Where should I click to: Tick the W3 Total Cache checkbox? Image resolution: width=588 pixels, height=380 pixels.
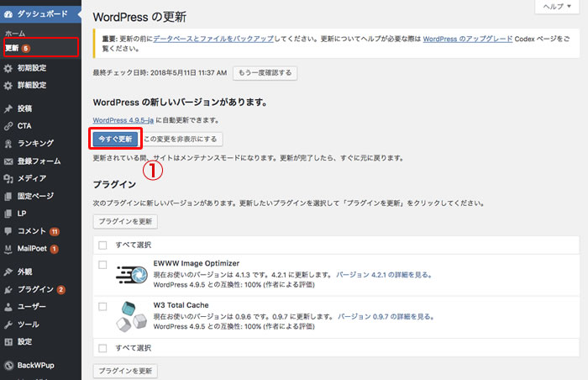click(102, 306)
